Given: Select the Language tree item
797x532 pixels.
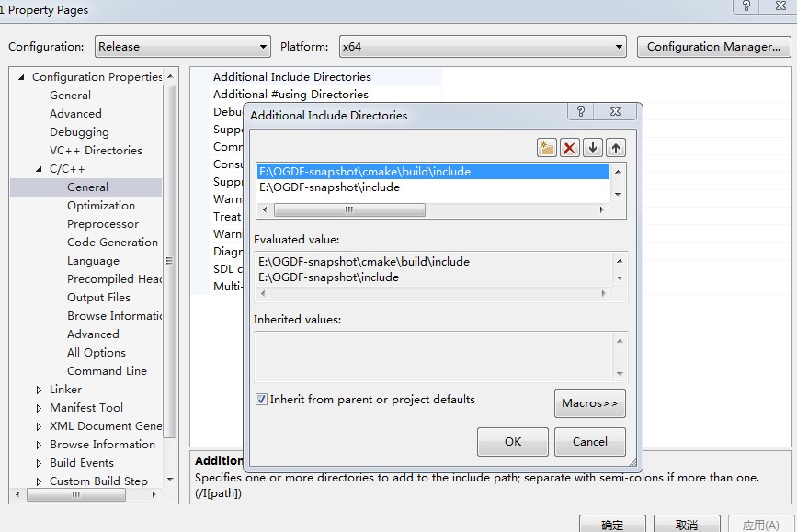Looking at the screenshot, I should [x=93, y=261].
